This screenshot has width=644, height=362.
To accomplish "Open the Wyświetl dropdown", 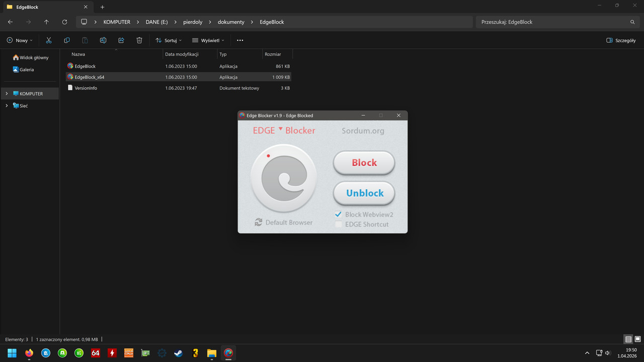I will (209, 40).
